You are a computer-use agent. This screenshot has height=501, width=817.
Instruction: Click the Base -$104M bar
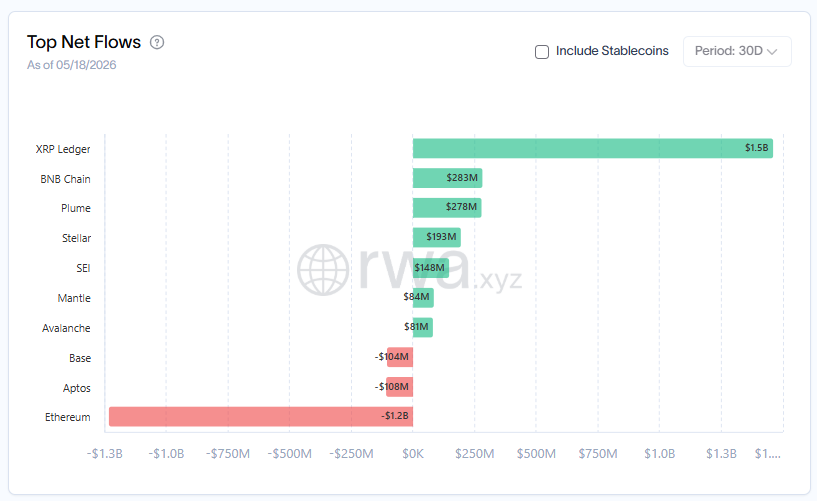400,357
